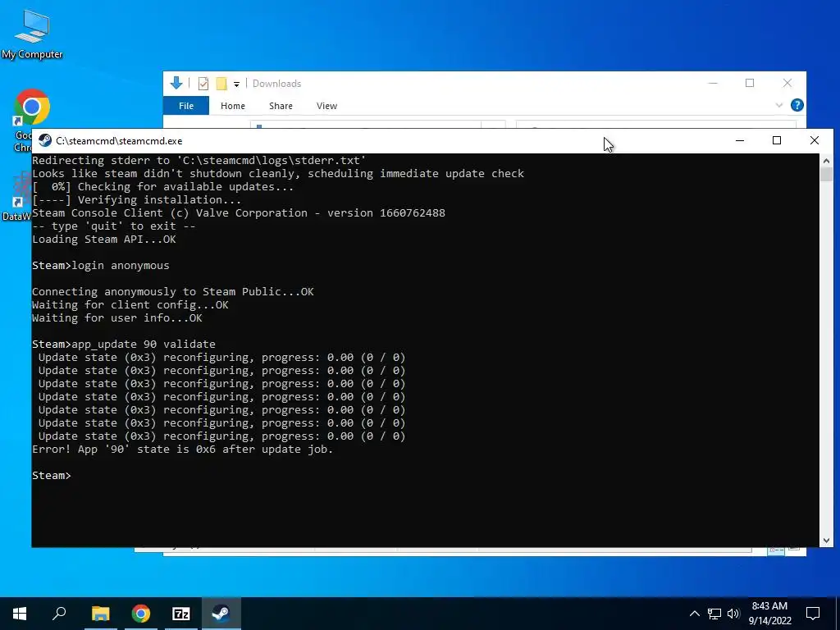Click the 'Waiting for user info...OK' line
The width and height of the screenshot is (840, 630).
[116, 317]
